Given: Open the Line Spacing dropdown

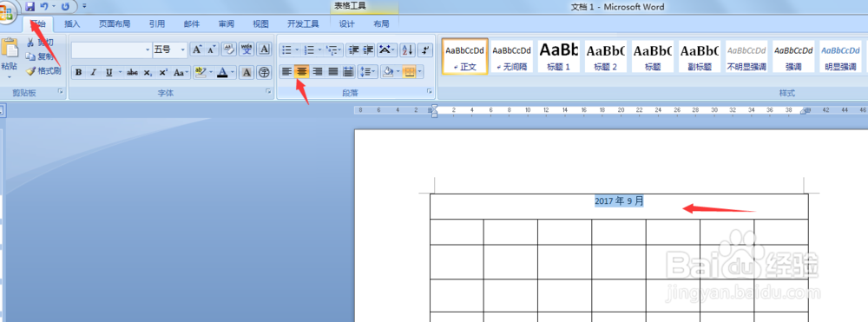Looking at the screenshot, I should pos(367,71).
